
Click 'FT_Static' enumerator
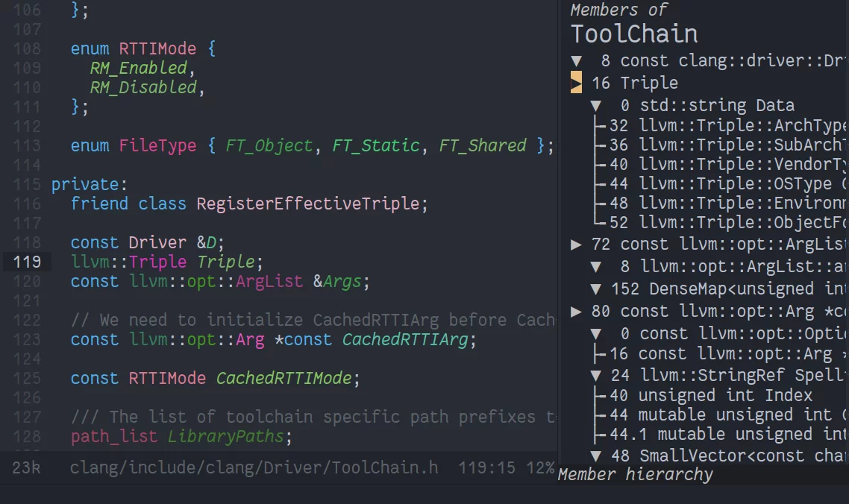(376, 146)
